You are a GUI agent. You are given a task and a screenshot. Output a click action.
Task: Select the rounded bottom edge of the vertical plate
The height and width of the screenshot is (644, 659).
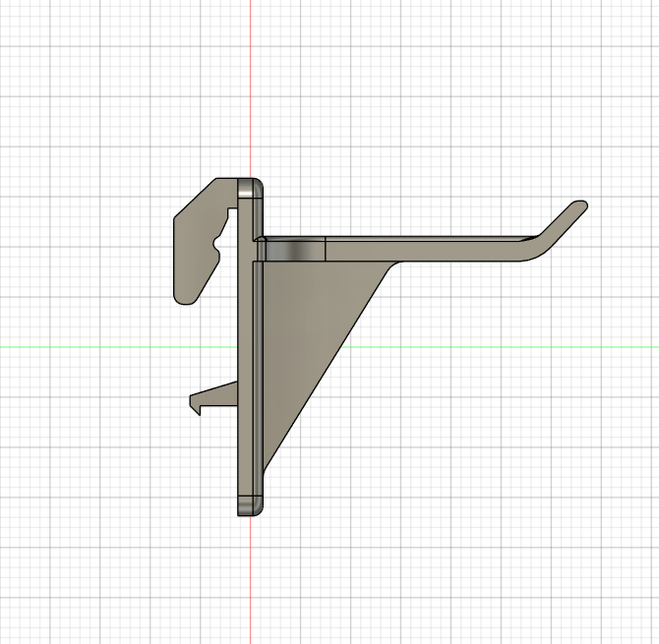point(251,505)
